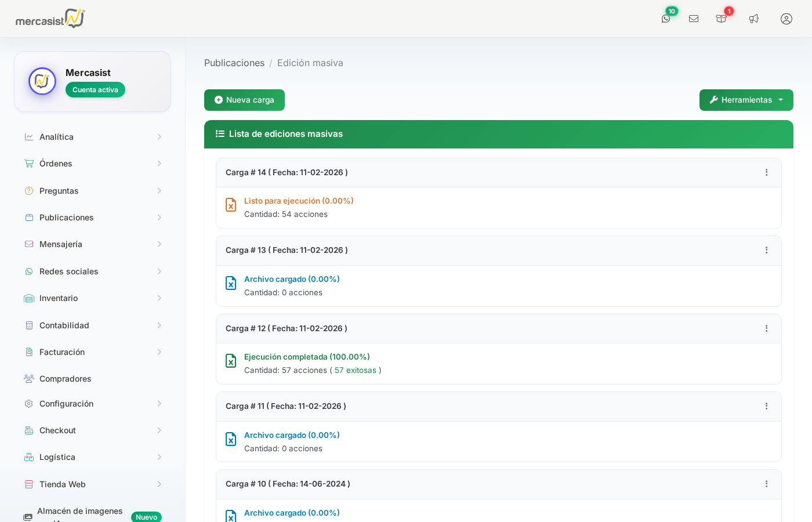Open Compradores from the sidebar
This screenshot has height=522, width=812.
point(66,379)
